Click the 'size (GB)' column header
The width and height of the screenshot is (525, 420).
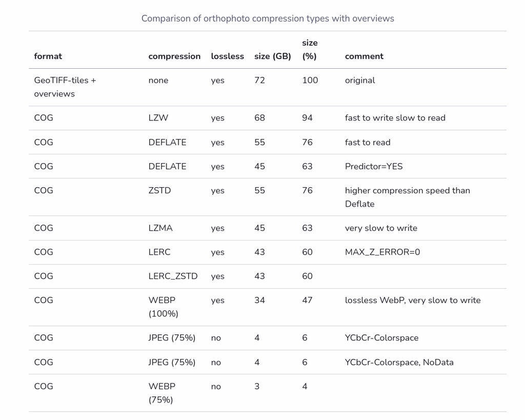(x=273, y=56)
